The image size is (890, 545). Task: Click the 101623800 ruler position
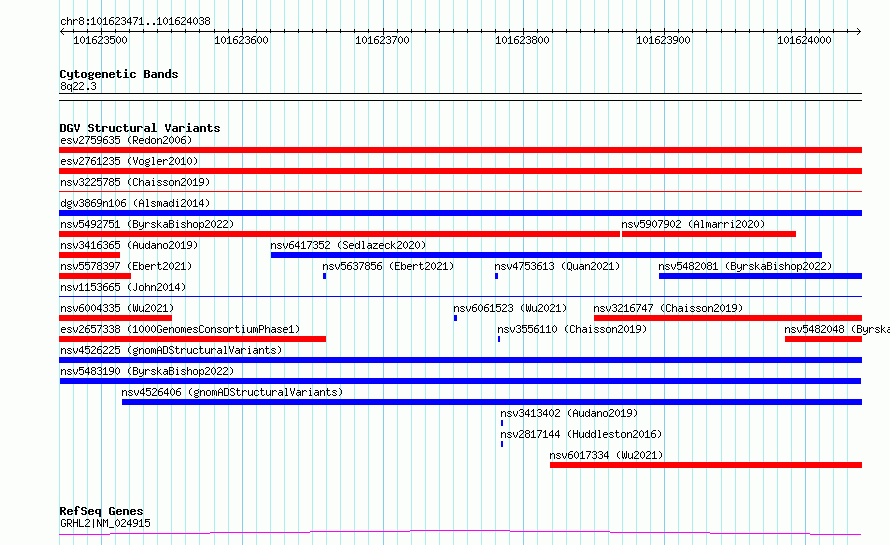[x=522, y=40]
